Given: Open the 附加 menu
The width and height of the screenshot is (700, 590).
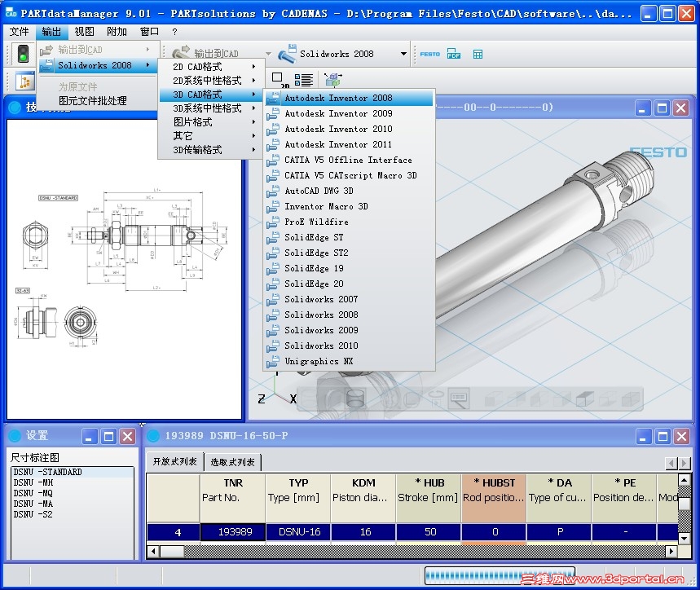Looking at the screenshot, I should (117, 32).
